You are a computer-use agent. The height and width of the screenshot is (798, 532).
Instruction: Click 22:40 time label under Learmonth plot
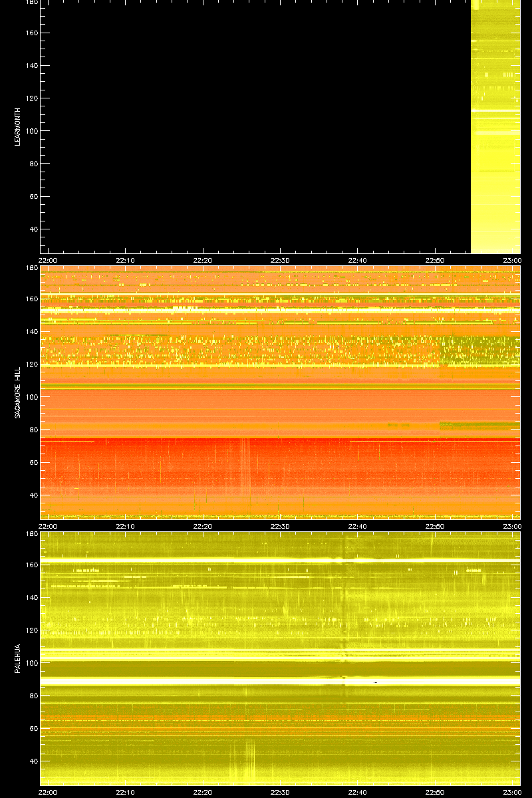(x=358, y=260)
